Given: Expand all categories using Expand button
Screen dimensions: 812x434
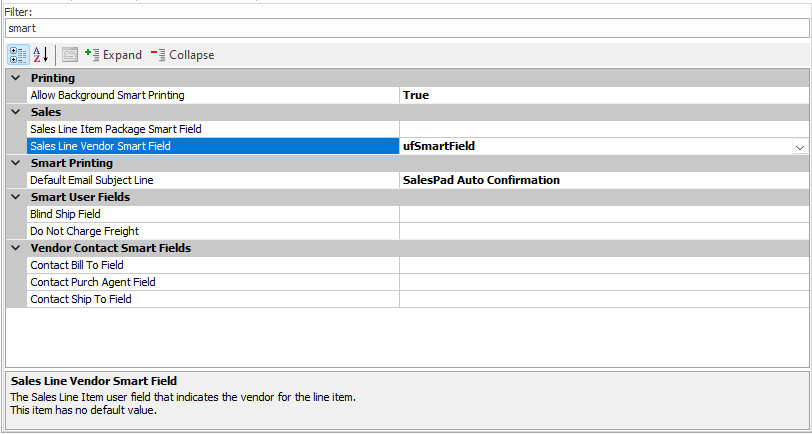Looking at the screenshot, I should tap(113, 54).
